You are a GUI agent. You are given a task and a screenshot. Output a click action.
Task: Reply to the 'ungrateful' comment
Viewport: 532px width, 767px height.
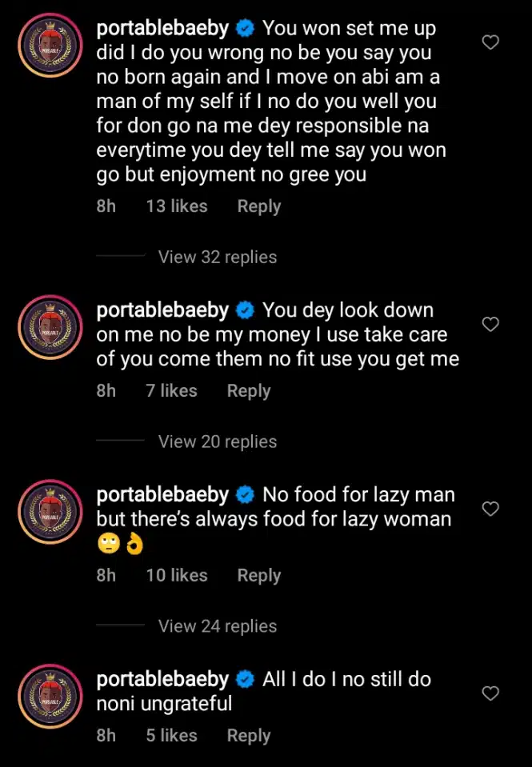click(248, 735)
